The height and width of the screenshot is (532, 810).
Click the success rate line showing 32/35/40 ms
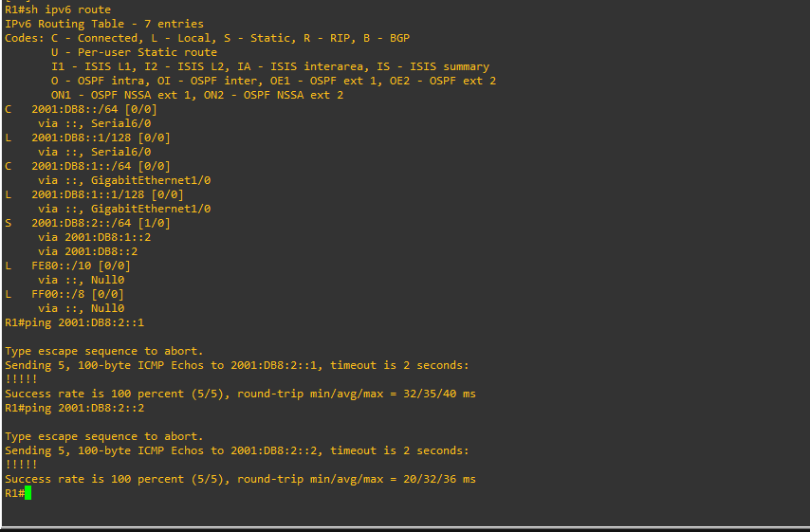240,394
